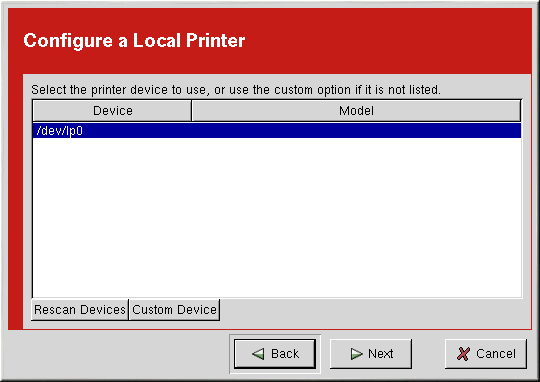The image size is (540, 382).
Task: Go back using the Back button
Action: pyautogui.click(x=275, y=354)
